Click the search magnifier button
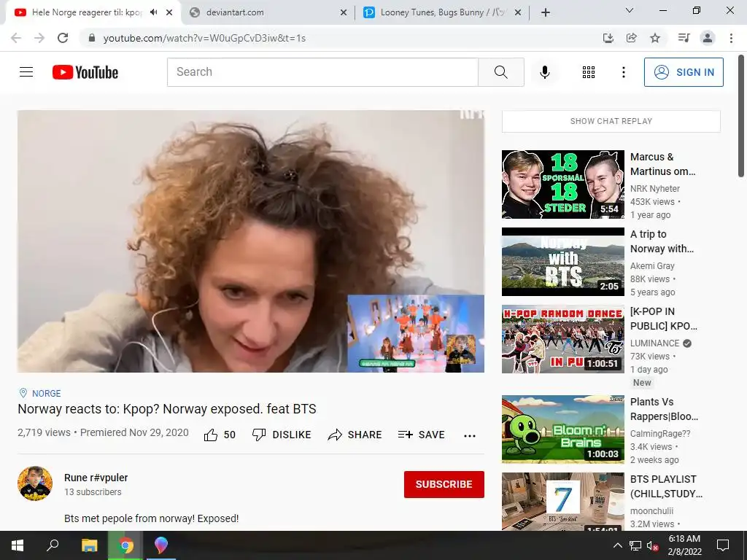747x560 pixels. coord(500,72)
